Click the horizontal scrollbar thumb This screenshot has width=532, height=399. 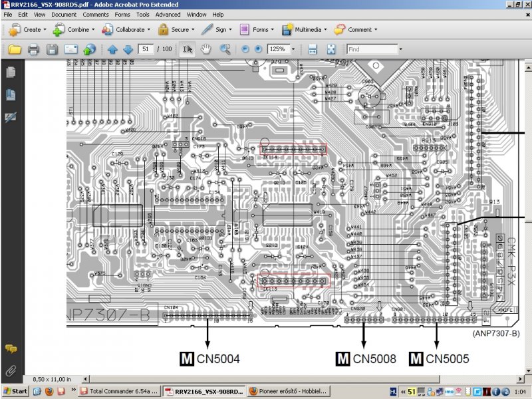click(x=265, y=378)
